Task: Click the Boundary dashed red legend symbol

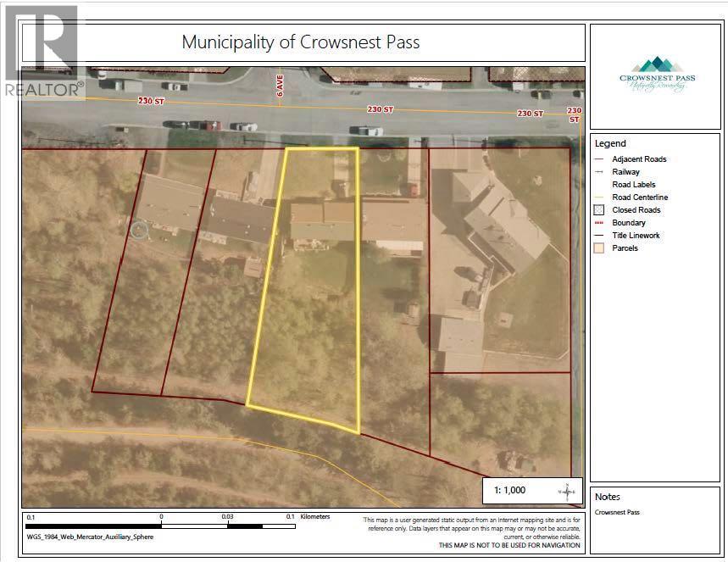Action: point(599,223)
